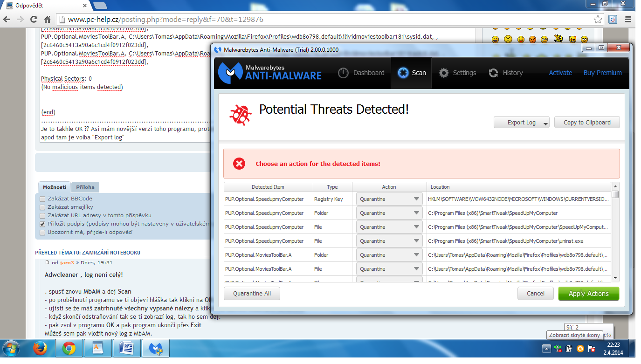Bookmark the page with the star icon

coord(598,20)
